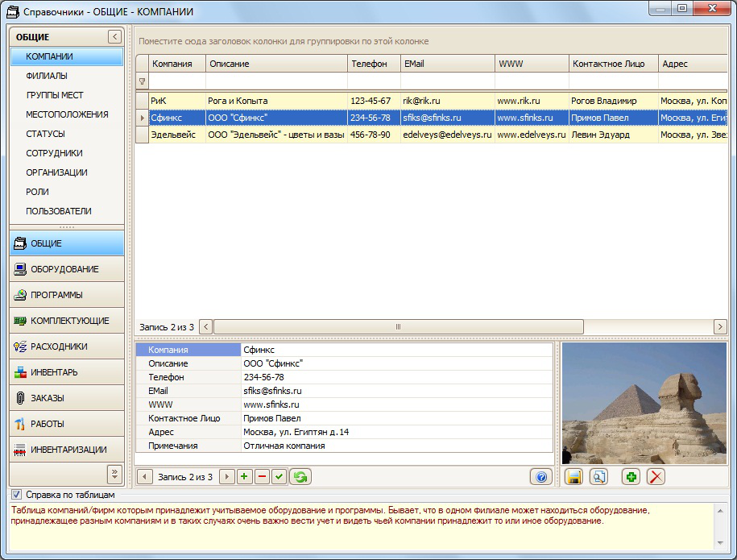Open help with the blue question icon
Image resolution: width=737 pixels, height=560 pixels.
(541, 477)
